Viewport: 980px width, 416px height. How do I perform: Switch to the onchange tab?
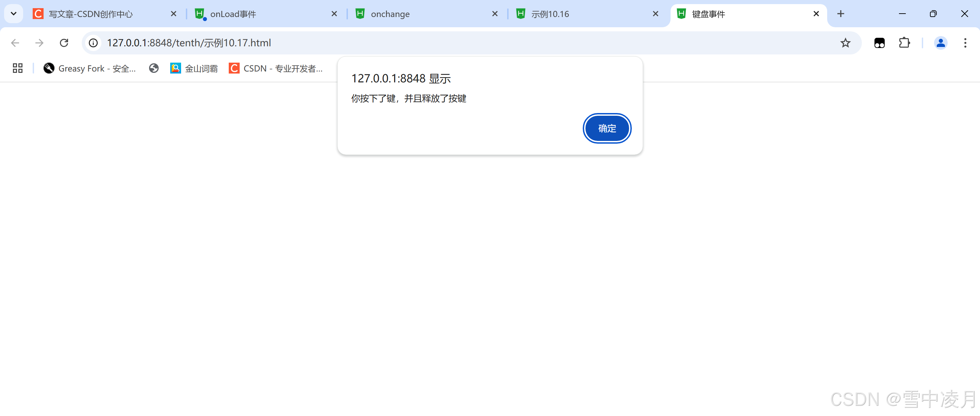pyautogui.click(x=422, y=14)
